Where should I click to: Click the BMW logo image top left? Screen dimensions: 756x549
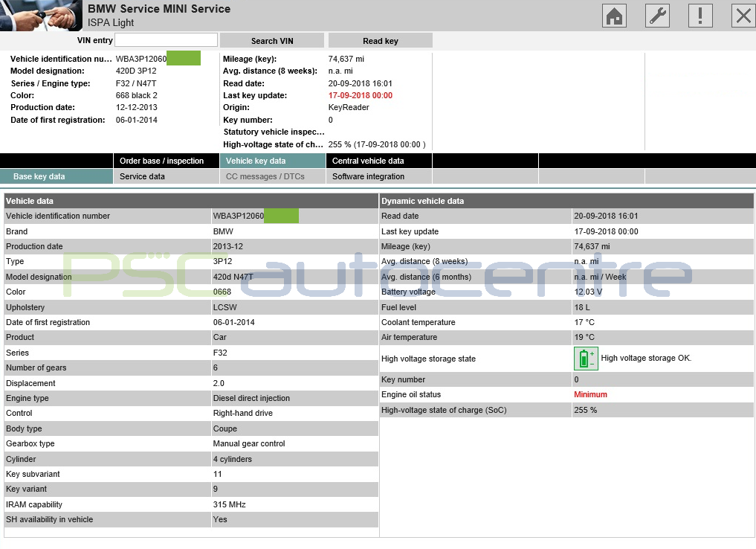click(x=41, y=15)
